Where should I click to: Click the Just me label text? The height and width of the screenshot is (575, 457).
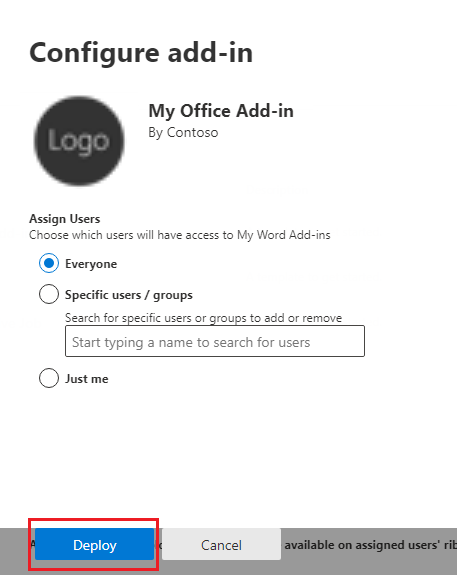click(x=87, y=379)
